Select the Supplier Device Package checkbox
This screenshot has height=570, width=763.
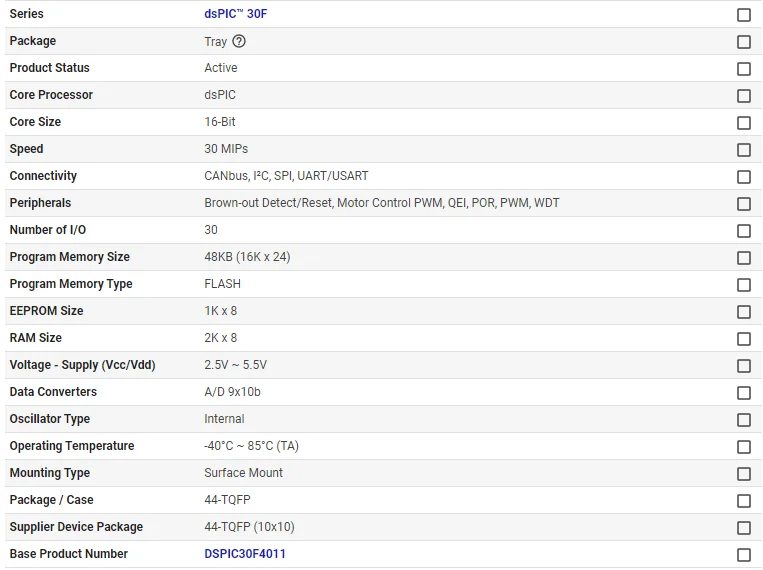pyautogui.click(x=744, y=528)
